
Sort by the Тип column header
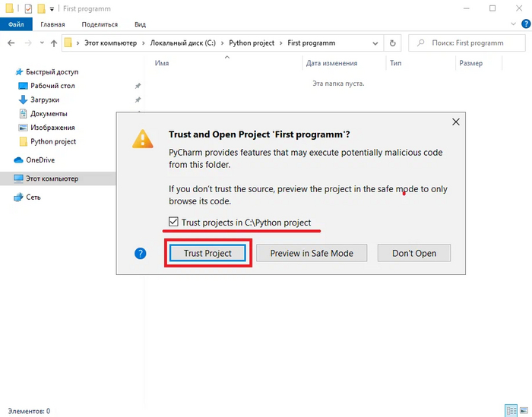coord(396,63)
